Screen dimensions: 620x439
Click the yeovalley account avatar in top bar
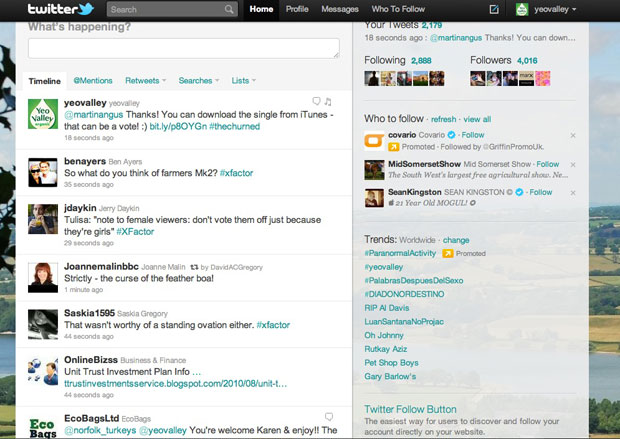click(x=522, y=9)
